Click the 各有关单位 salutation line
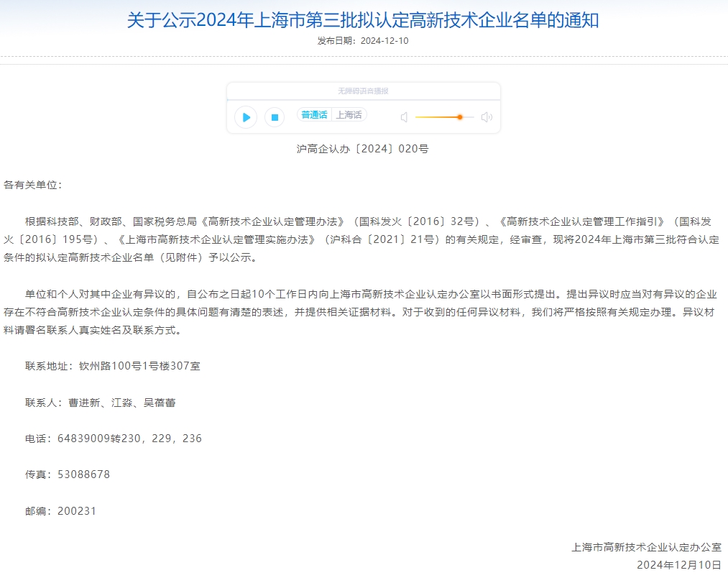The image size is (728, 578). point(33,185)
